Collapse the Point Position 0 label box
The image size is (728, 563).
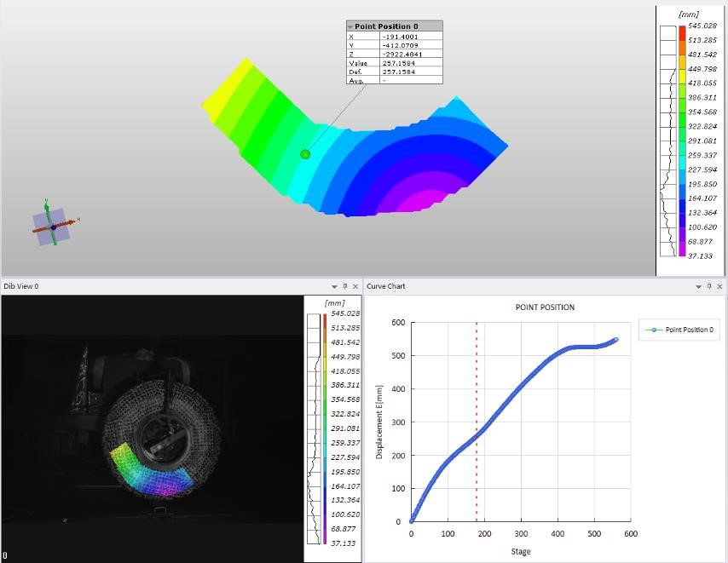pyautogui.click(x=350, y=27)
